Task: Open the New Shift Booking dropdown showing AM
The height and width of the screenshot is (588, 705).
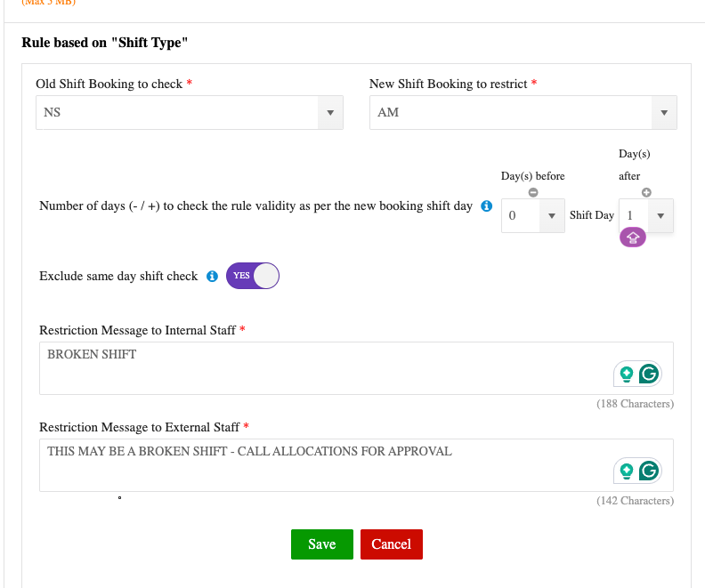Action: click(x=523, y=113)
